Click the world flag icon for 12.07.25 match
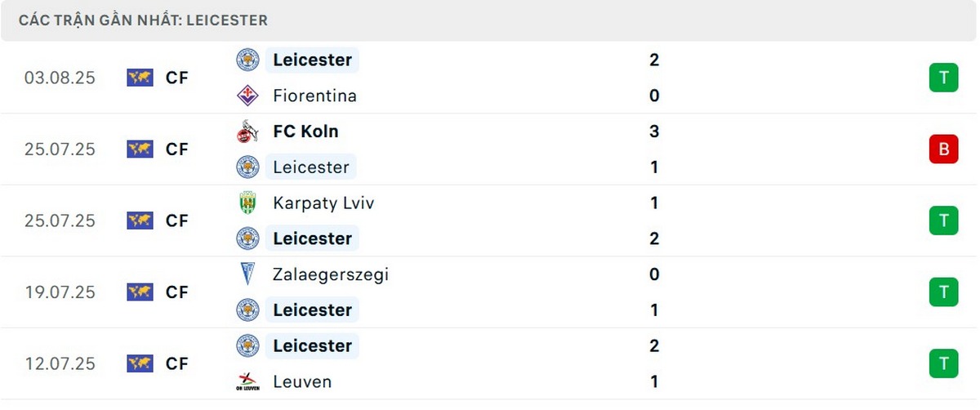This screenshot has width=980, height=410. (x=140, y=363)
